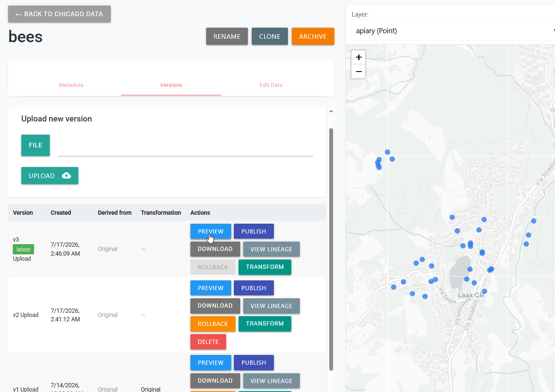Click the scroll-up arrow of versions panel
This screenshot has height=392, width=555.
pos(331,111)
